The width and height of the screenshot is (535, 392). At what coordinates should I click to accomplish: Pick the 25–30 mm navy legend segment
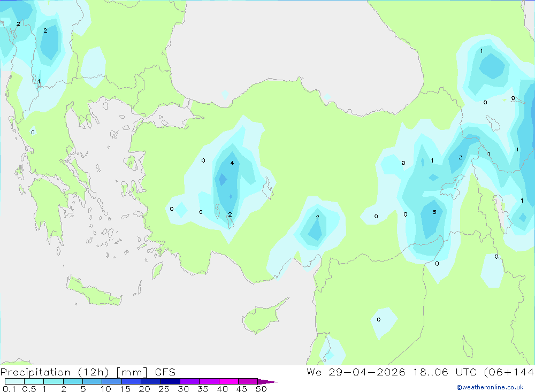point(170,381)
